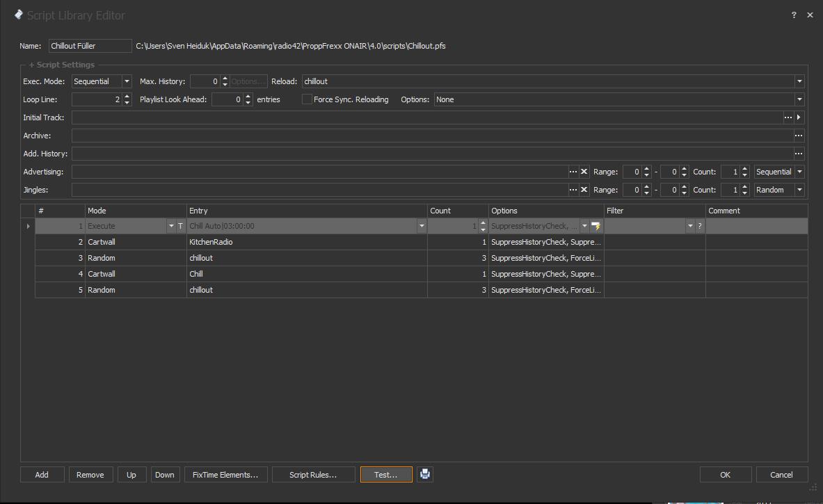Open the Reload dropdown
This screenshot has height=504, width=823.
click(799, 81)
